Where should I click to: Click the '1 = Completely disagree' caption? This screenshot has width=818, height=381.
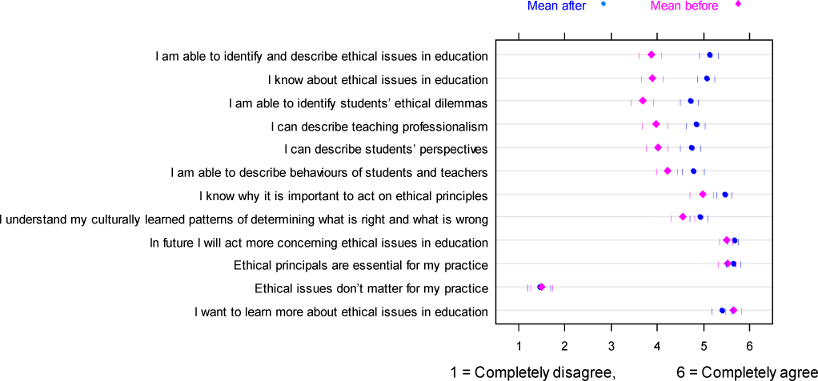point(535,373)
